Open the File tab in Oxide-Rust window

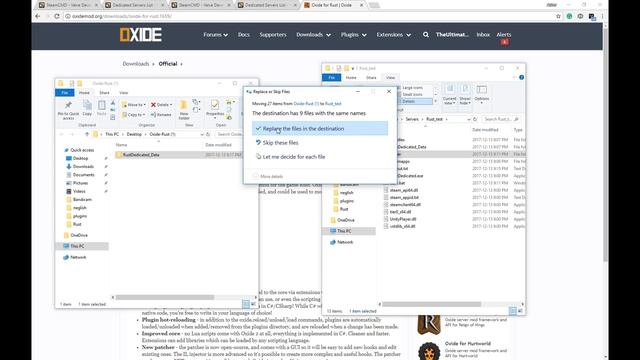point(64,93)
